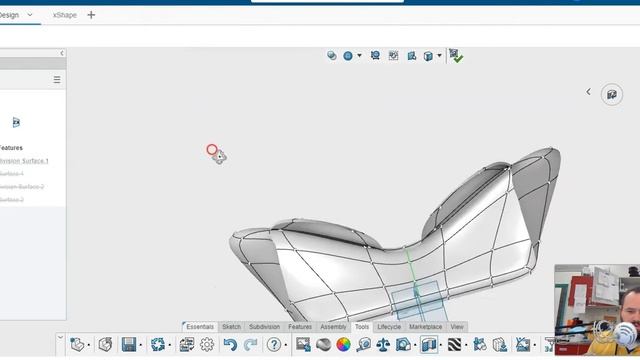The width and height of the screenshot is (640, 360).
Task: Click the gray shaded sphere icon in top toolbar
Action: [x=331, y=56]
